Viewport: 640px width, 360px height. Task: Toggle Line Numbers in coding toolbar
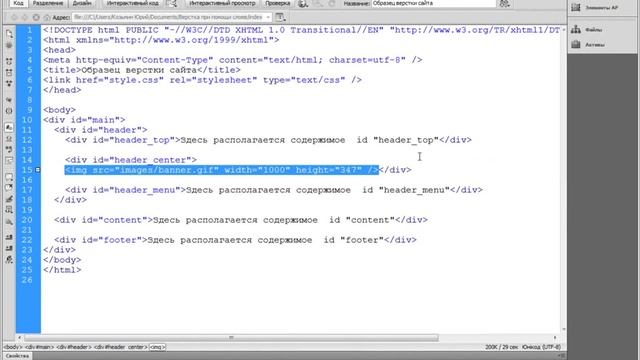click(x=9, y=127)
